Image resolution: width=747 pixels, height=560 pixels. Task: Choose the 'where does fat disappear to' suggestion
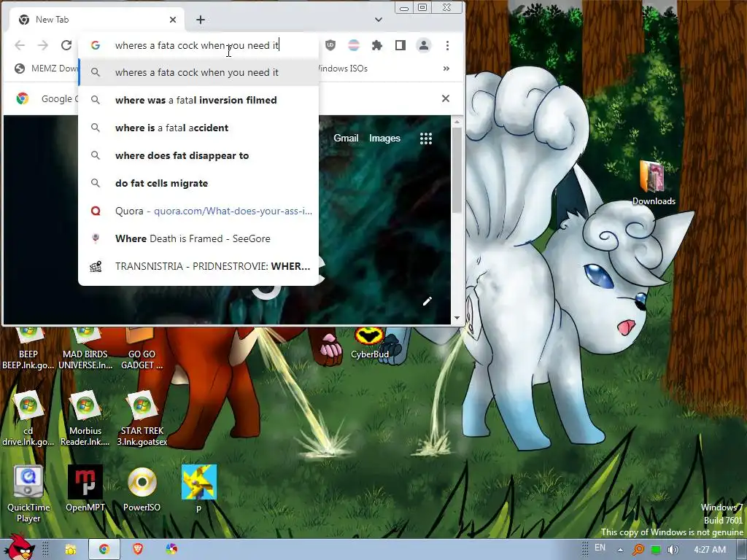pyautogui.click(x=198, y=155)
